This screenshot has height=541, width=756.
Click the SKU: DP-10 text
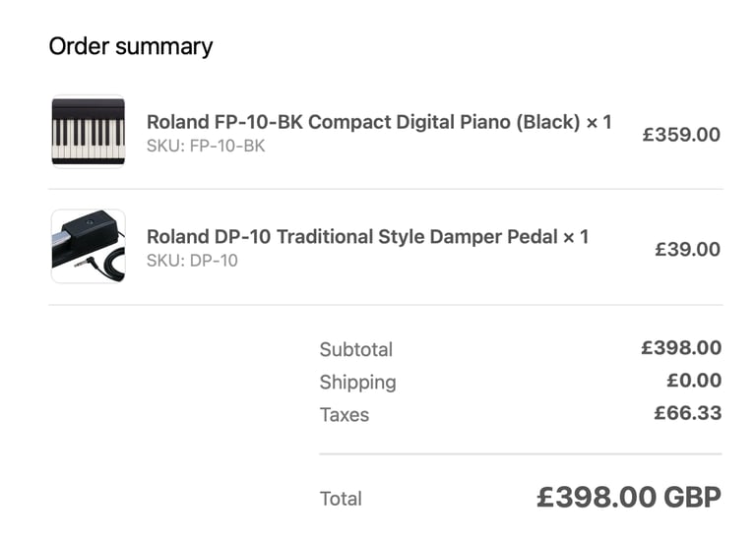[x=192, y=261]
